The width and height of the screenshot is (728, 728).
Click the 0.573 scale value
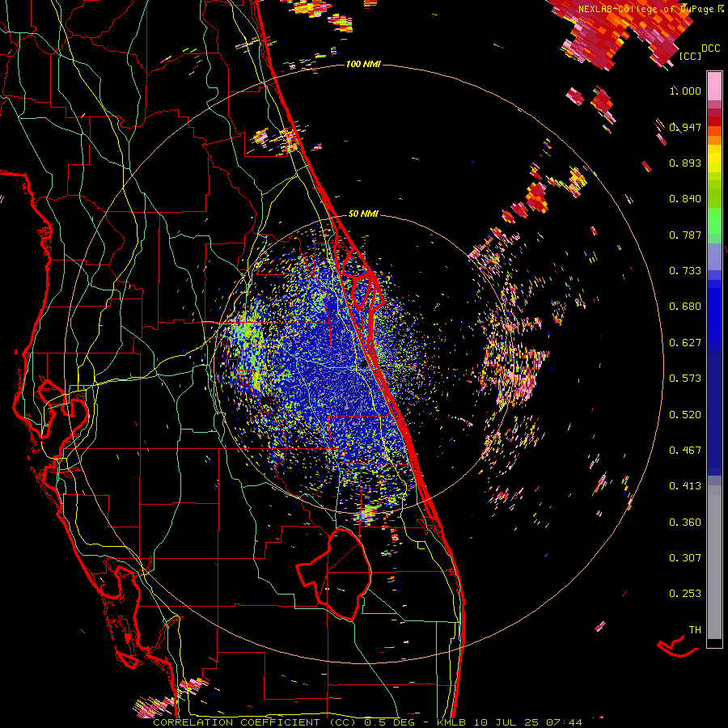(685, 379)
